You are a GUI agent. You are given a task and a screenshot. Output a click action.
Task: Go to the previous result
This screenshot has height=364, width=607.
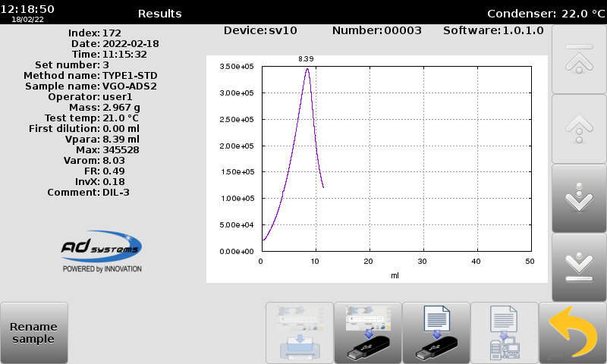coord(579,129)
